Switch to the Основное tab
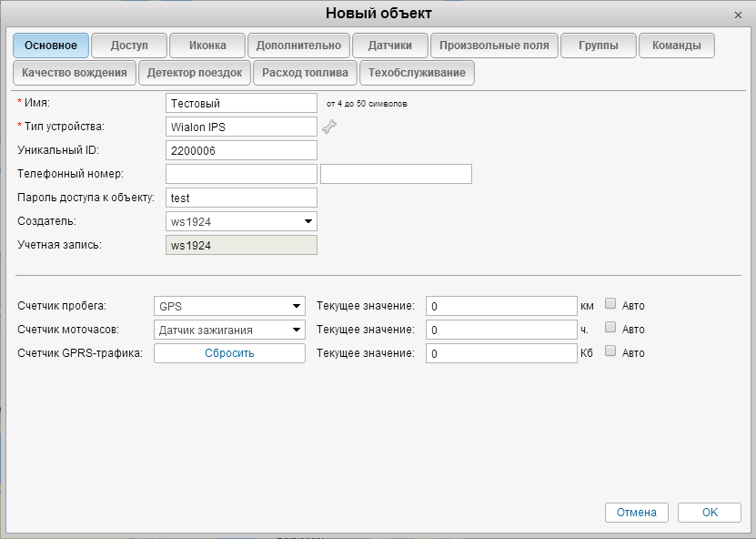The image size is (756, 539). click(x=51, y=46)
